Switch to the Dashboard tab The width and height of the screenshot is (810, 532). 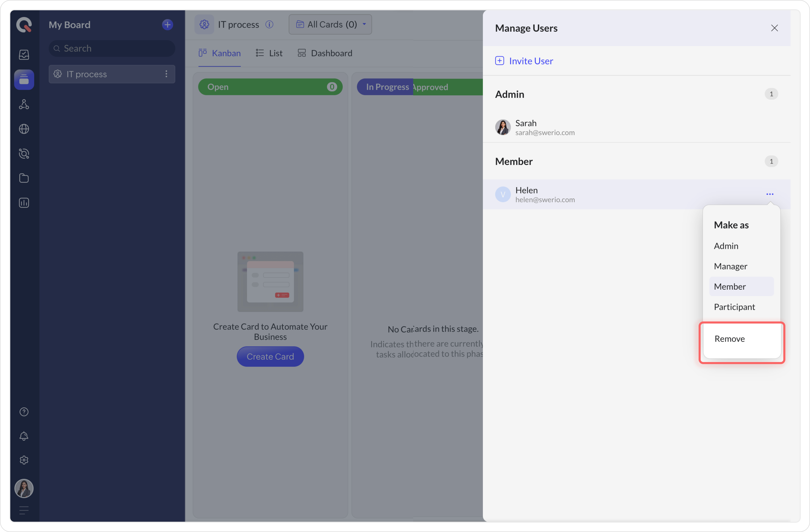(x=325, y=53)
